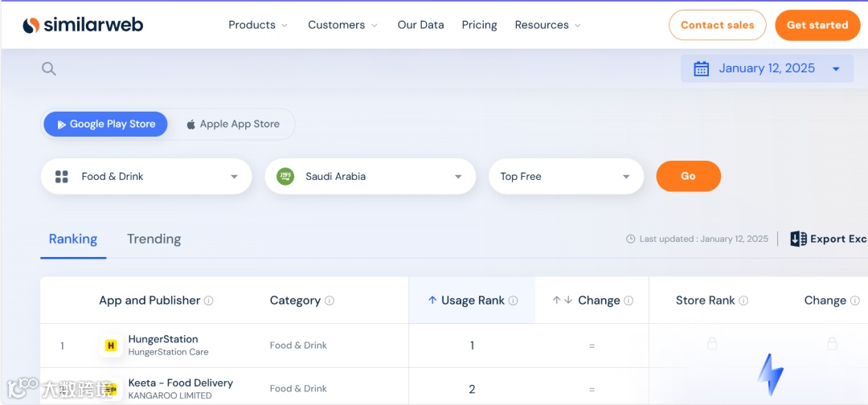Click the Similarweb logo

click(83, 25)
